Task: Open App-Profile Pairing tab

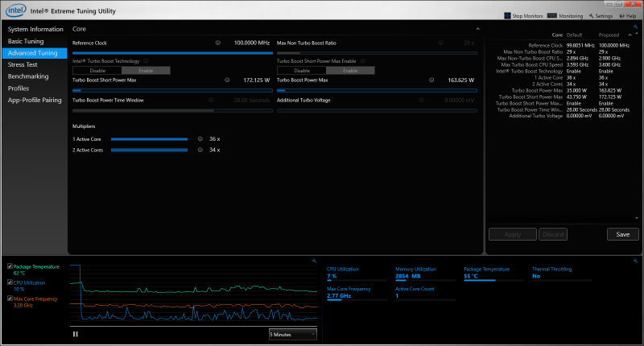Action: (x=35, y=100)
